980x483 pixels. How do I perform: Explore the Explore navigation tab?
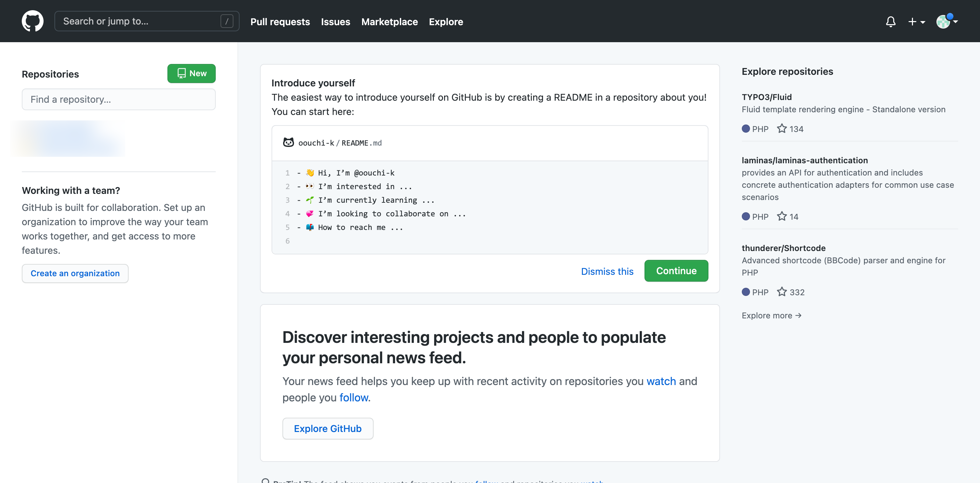click(446, 21)
